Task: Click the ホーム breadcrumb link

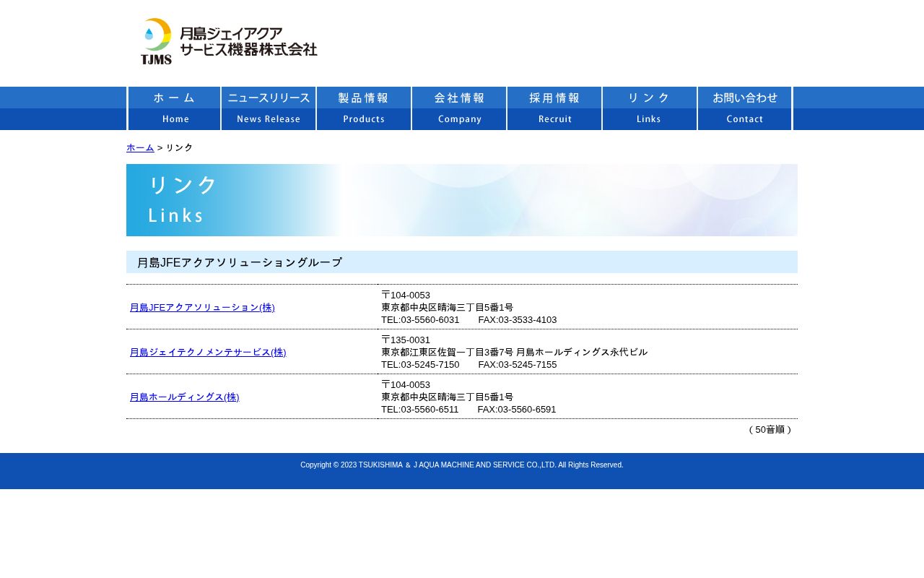Action: click(140, 147)
